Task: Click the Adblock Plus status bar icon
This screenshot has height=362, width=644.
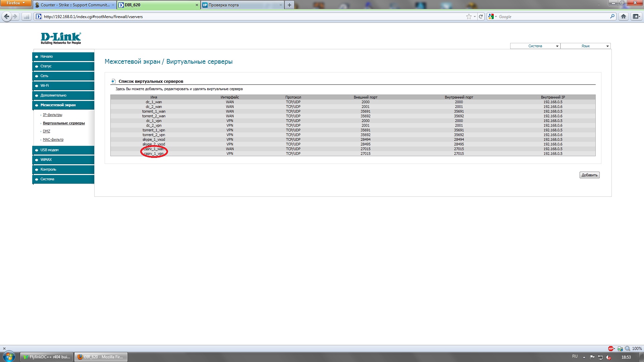Action: pos(611,349)
